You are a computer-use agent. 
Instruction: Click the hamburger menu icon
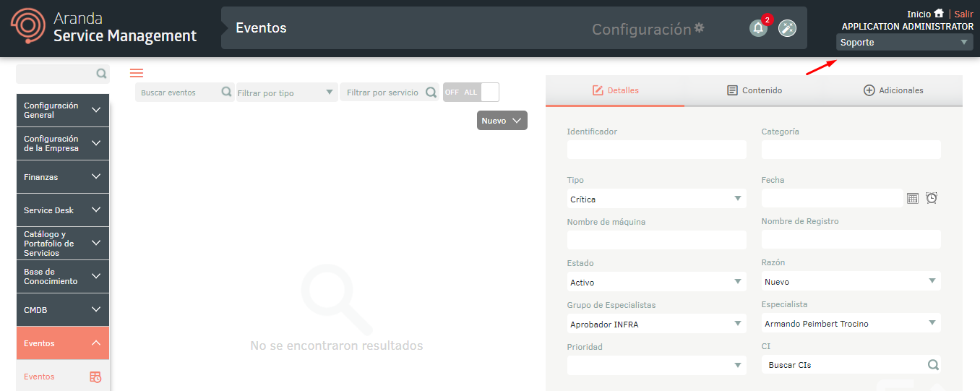137,73
